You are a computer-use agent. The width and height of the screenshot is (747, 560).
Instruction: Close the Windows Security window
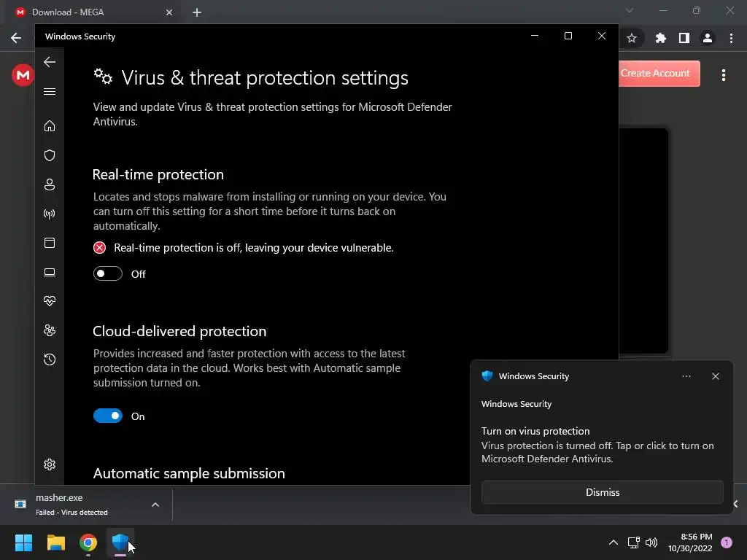602,36
